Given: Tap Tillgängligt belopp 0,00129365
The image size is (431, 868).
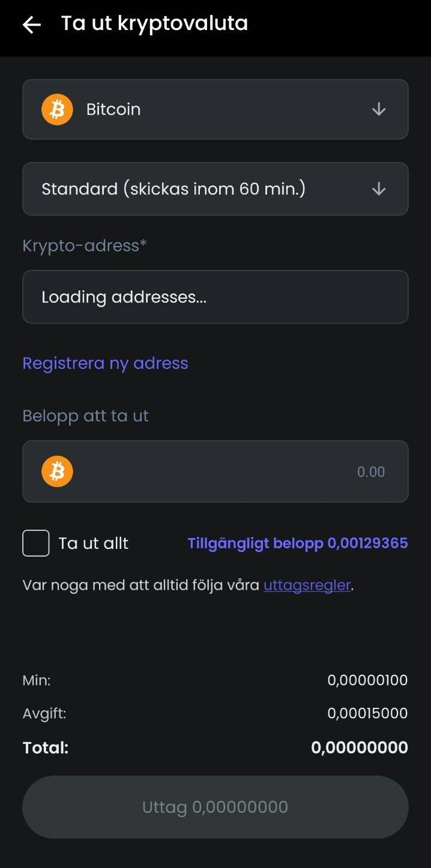Looking at the screenshot, I should click(x=298, y=543).
